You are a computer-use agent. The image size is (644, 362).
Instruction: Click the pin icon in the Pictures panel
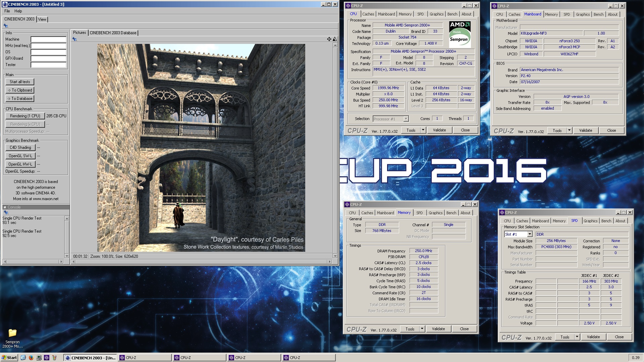(74, 39)
